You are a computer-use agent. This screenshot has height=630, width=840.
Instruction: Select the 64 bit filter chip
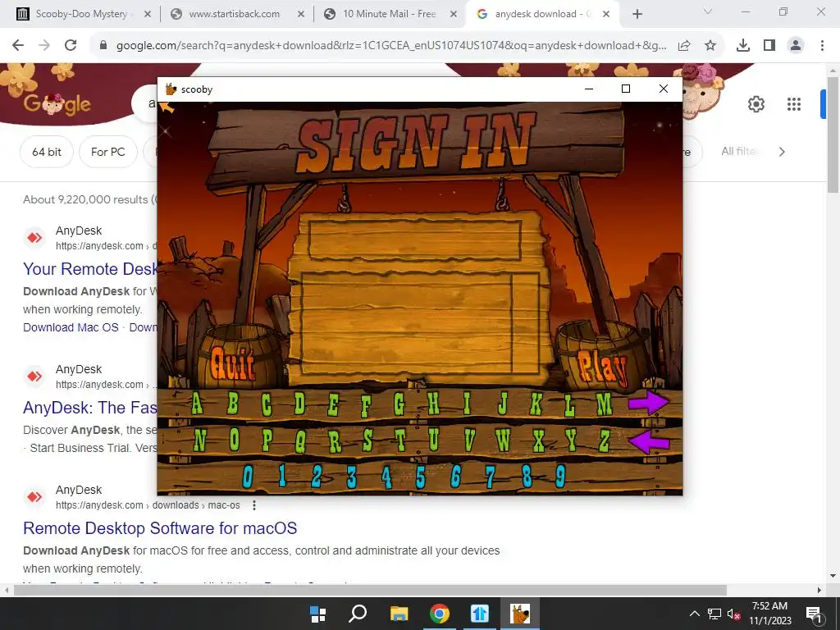click(47, 152)
